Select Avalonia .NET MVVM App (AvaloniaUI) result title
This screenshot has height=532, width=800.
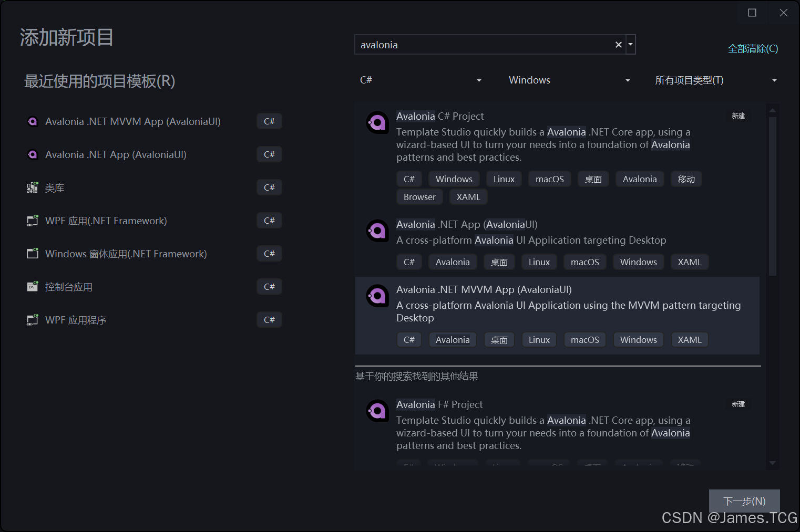484,289
